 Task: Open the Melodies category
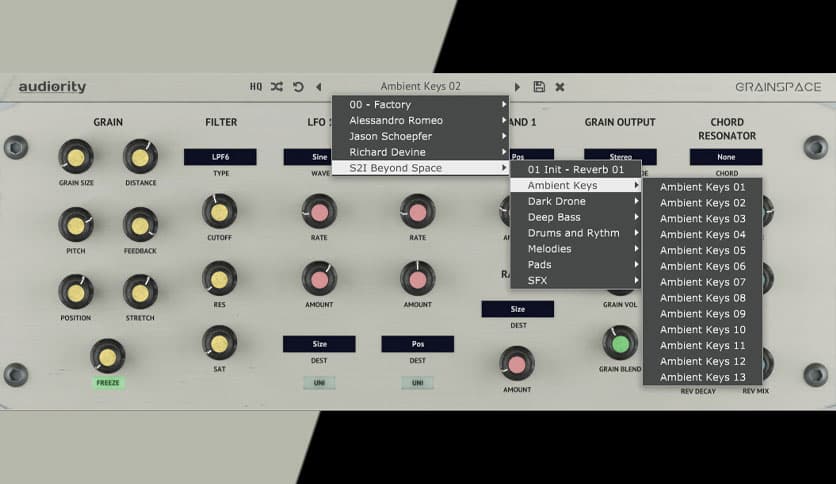[576, 249]
